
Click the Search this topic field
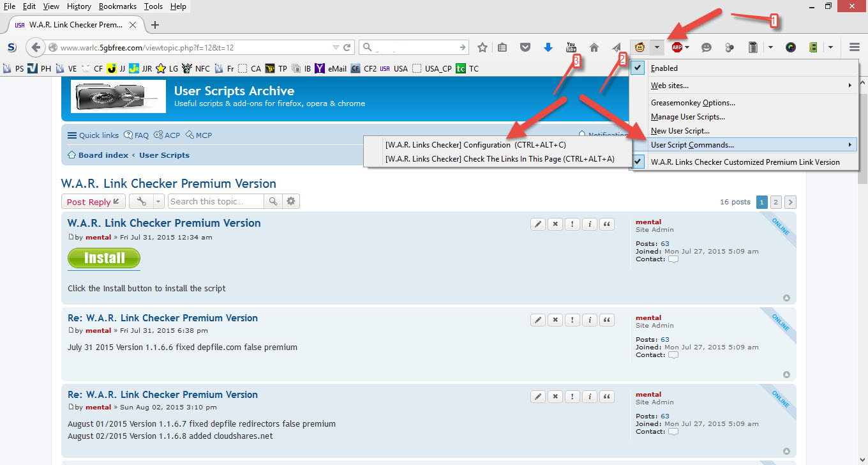pyautogui.click(x=216, y=202)
